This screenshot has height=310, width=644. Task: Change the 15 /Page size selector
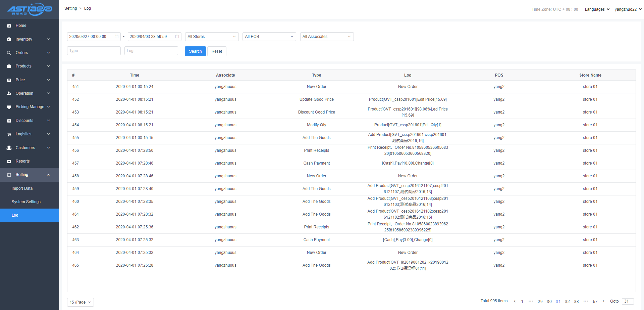pyautogui.click(x=80, y=302)
